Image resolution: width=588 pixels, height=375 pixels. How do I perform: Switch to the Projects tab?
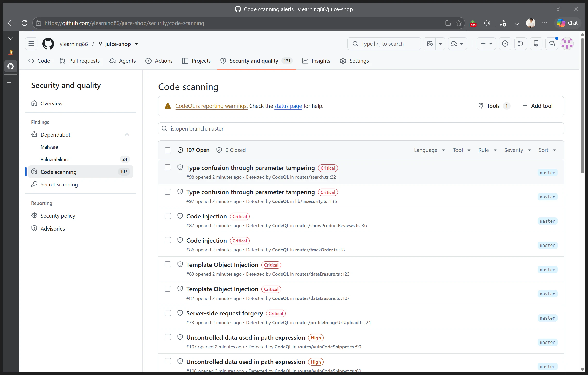tap(196, 61)
